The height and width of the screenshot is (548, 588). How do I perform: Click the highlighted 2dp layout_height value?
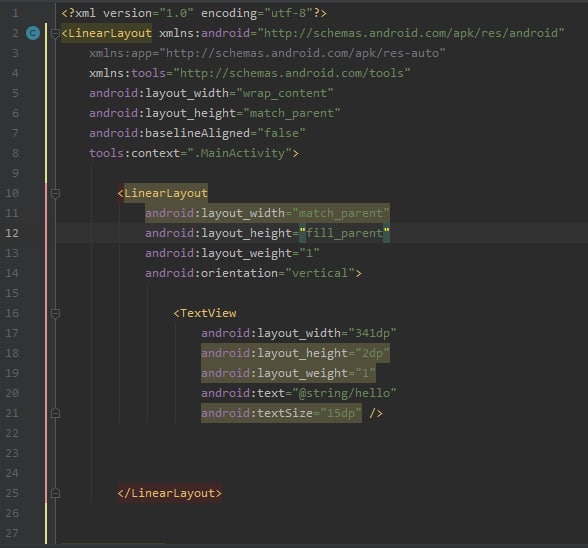tap(372, 353)
